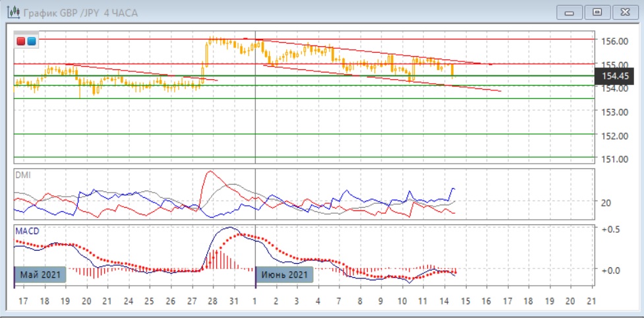Click the 151.00 price axis label
Viewport: 644px width, 318px height.
pyautogui.click(x=613, y=159)
